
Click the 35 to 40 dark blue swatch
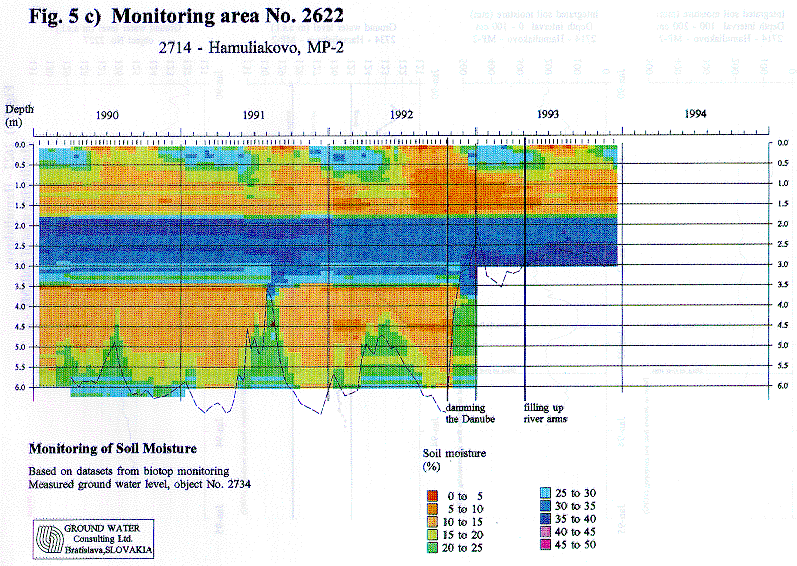(545, 519)
